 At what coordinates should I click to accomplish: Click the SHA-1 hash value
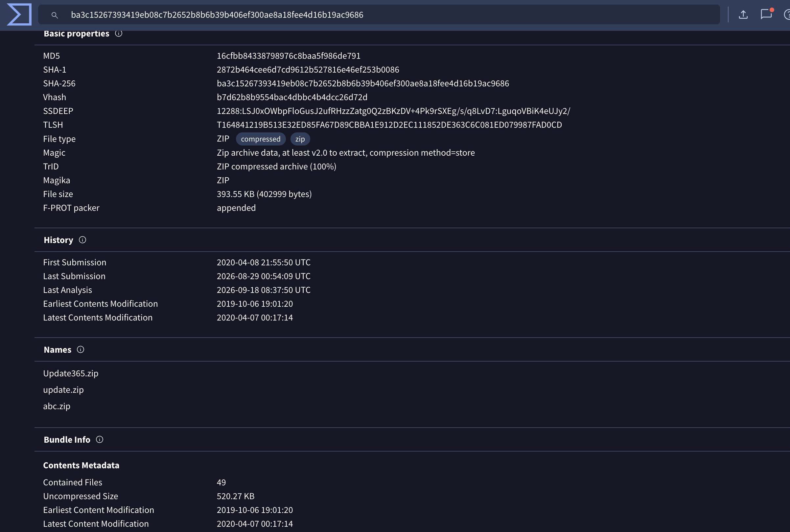pyautogui.click(x=308, y=70)
